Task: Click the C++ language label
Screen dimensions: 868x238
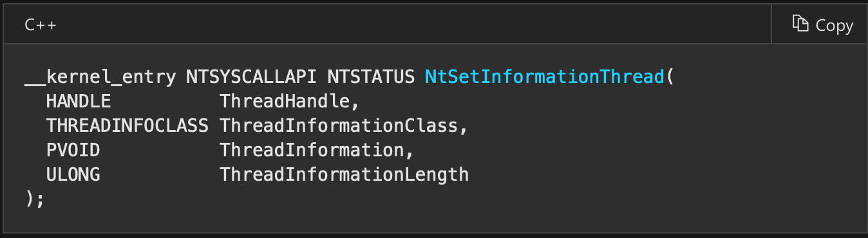Action: click(41, 25)
